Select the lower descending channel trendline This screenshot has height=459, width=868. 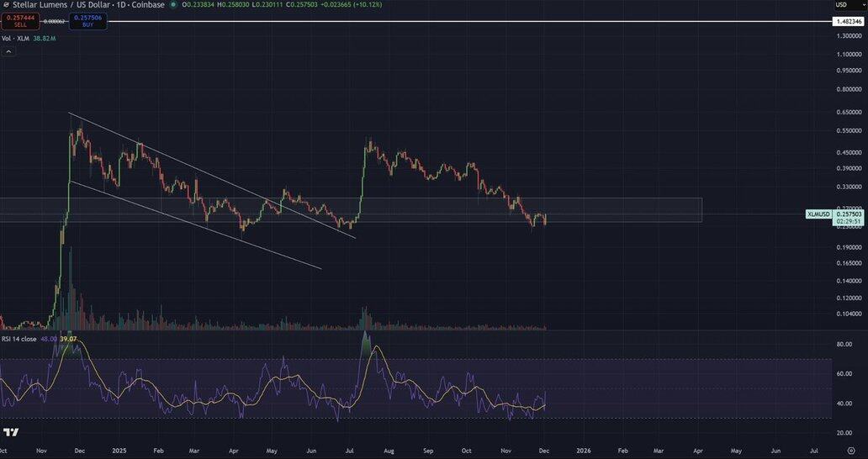(x=193, y=224)
